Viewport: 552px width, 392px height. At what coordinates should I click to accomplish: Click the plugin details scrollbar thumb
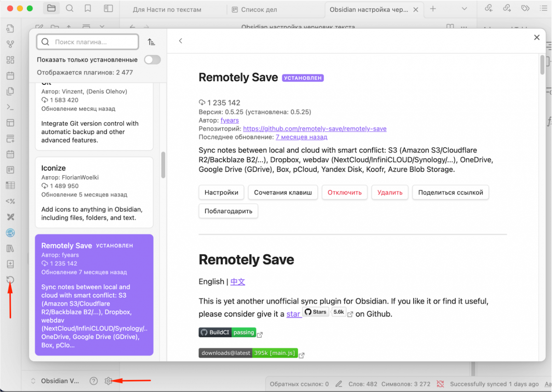point(542,65)
